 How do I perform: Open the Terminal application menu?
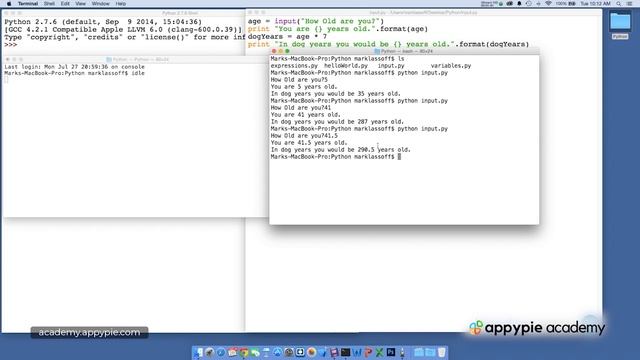28,4
